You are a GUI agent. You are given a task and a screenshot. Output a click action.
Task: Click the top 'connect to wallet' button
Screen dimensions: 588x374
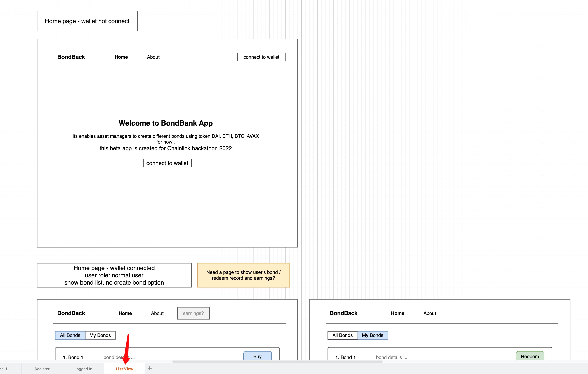(x=261, y=57)
